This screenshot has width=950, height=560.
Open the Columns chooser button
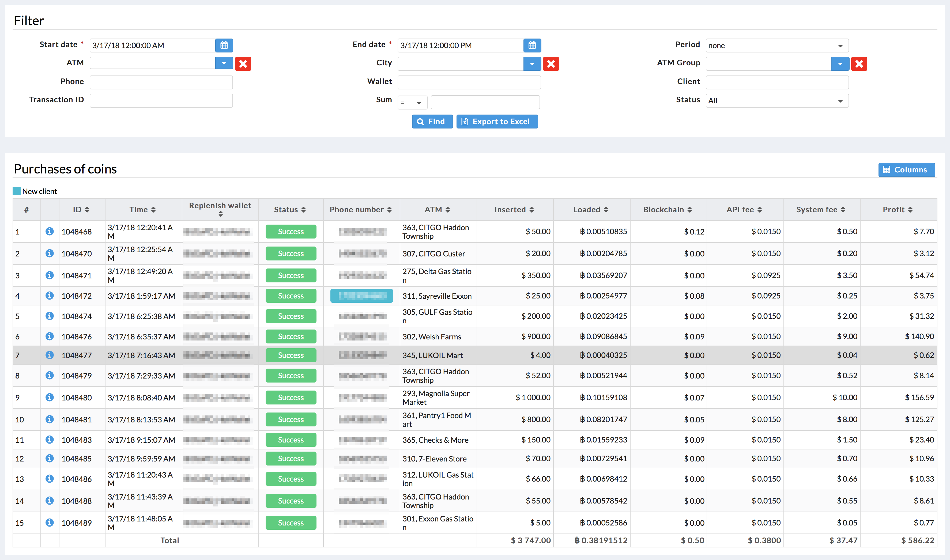(x=906, y=170)
